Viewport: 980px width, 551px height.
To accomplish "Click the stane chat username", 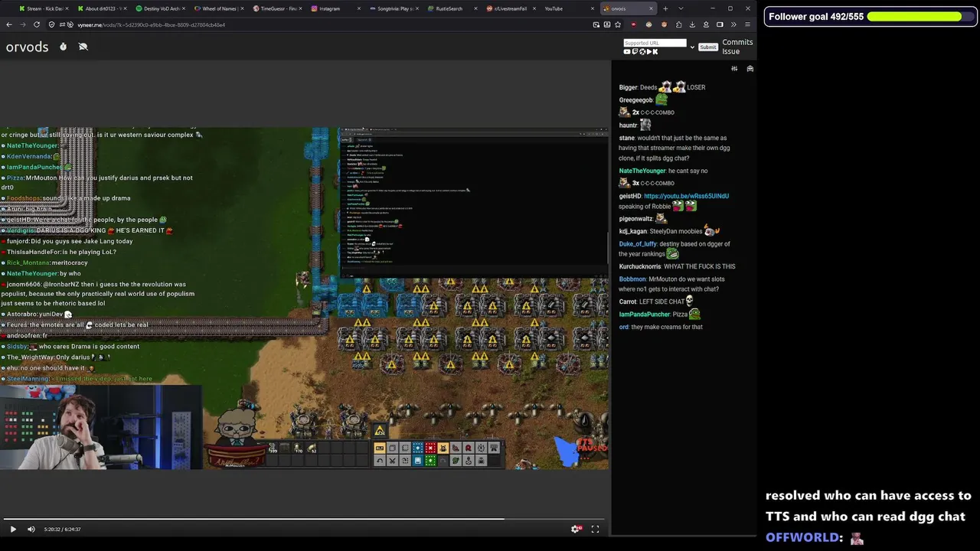I will [x=626, y=139].
